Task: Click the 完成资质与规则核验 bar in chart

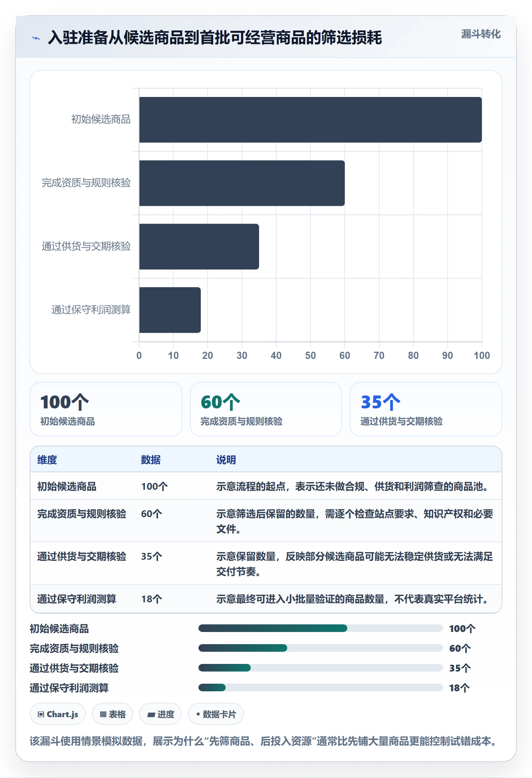Action: [x=242, y=183]
